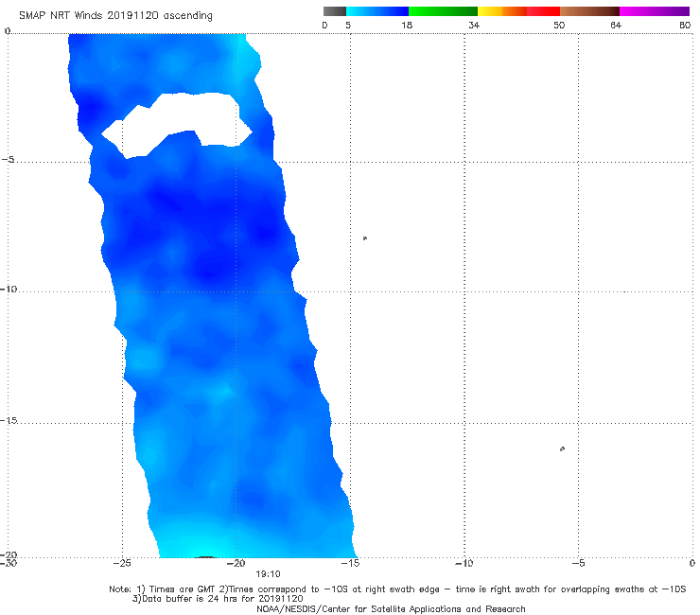Click the colorbar label '64'

pyautogui.click(x=616, y=25)
